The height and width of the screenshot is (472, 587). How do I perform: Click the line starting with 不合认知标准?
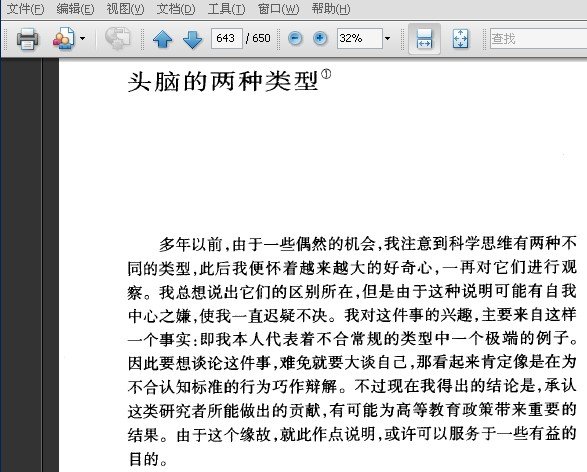point(352,386)
